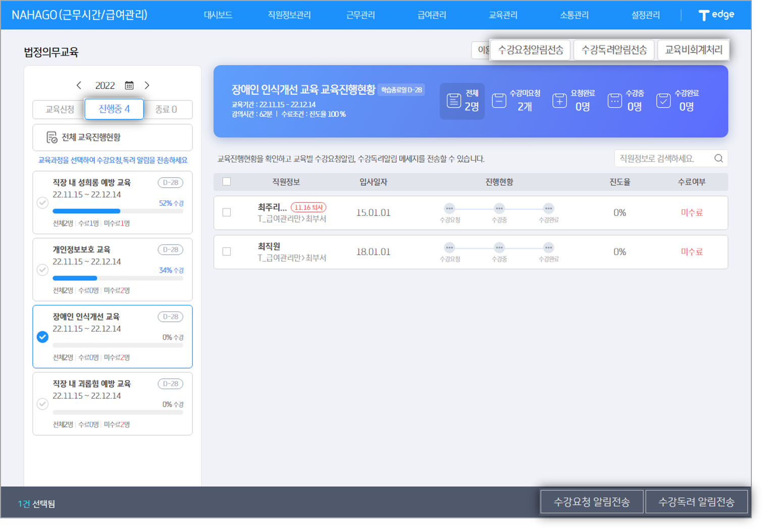Select the 수강중 0명 status icon

[615, 100]
